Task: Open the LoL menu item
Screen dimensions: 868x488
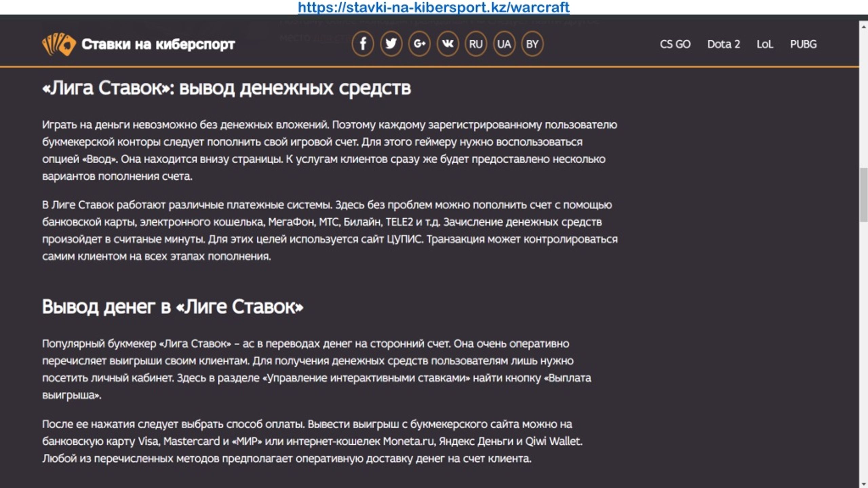Action: [765, 44]
